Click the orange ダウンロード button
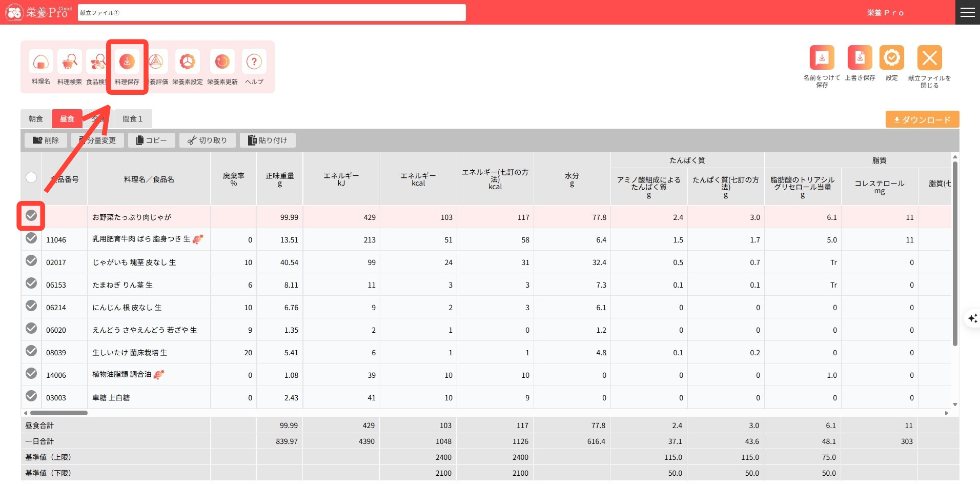 [x=923, y=119]
